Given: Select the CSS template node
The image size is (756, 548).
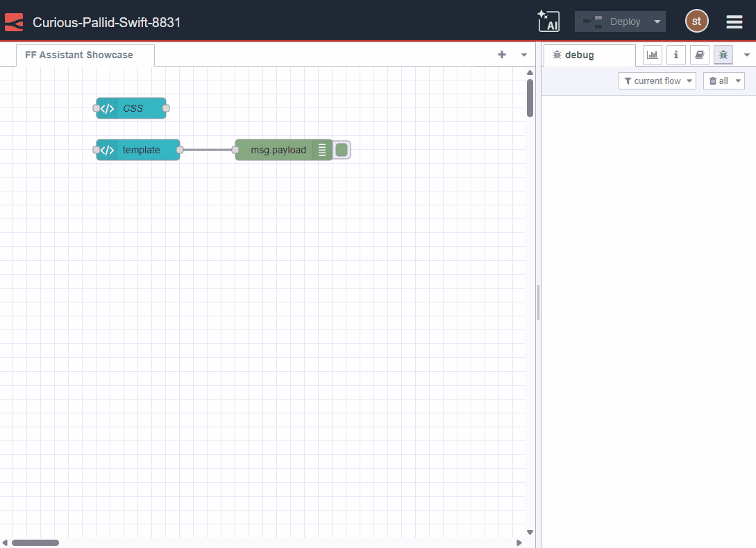Looking at the screenshot, I should point(135,108).
